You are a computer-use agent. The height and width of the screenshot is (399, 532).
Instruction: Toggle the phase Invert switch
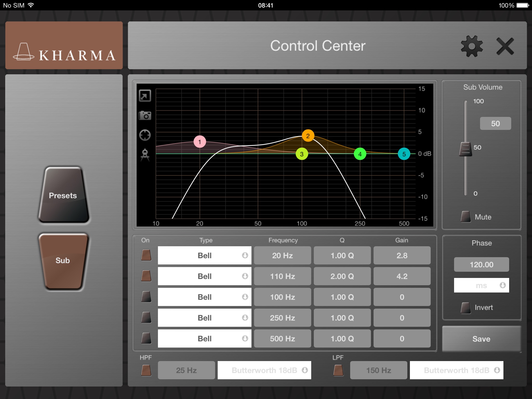466,308
